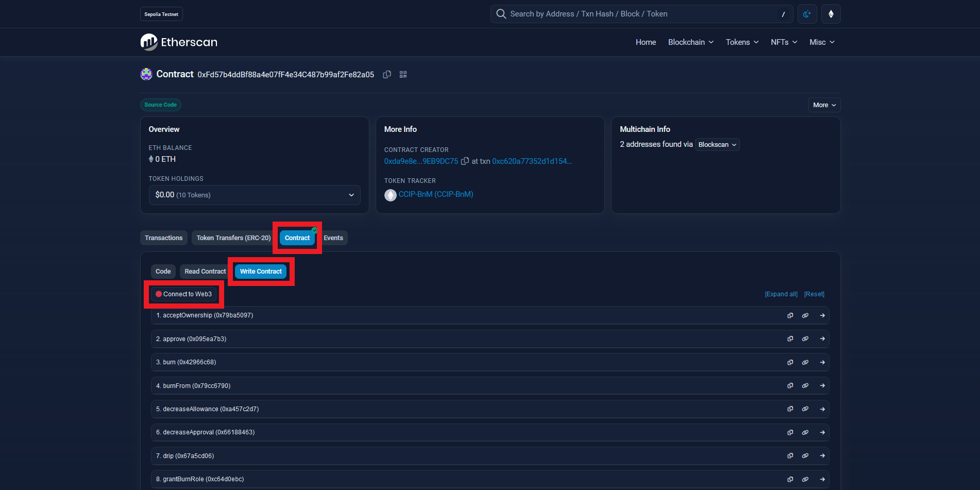Click Expand all link
The height and width of the screenshot is (490, 980).
coord(781,294)
